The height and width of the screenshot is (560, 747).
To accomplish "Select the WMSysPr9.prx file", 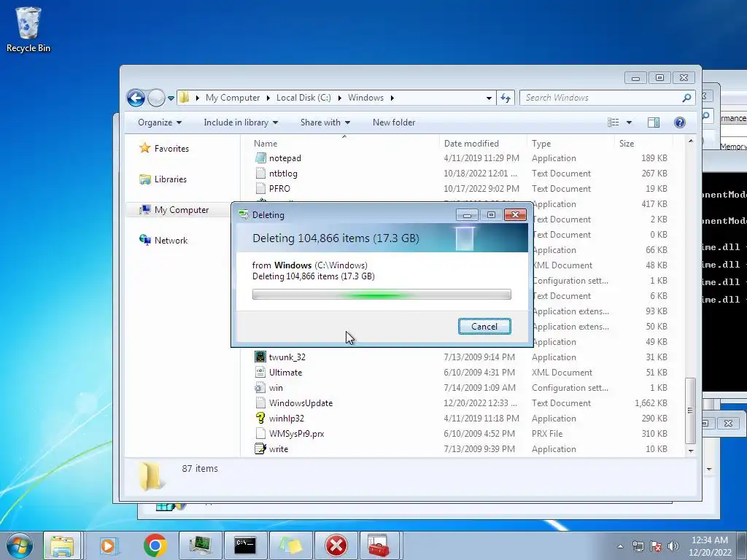I will [x=296, y=433].
